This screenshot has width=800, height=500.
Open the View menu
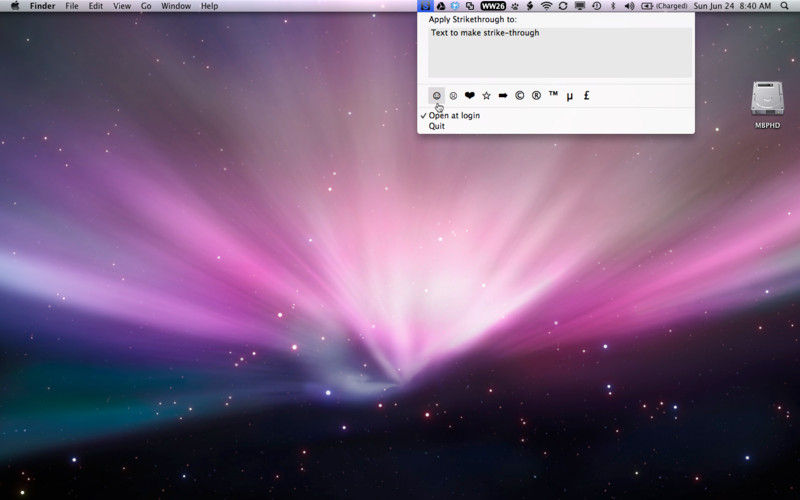point(122,6)
